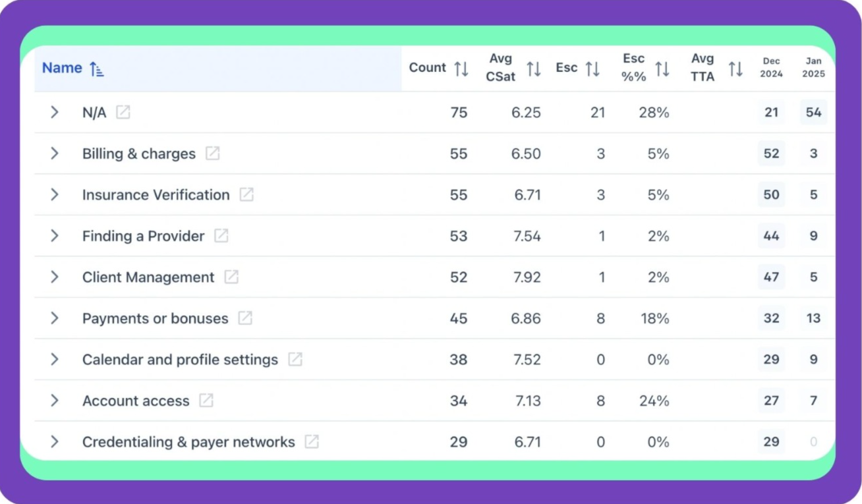Click the Finding a Provider name
862x504 pixels.
tap(143, 236)
